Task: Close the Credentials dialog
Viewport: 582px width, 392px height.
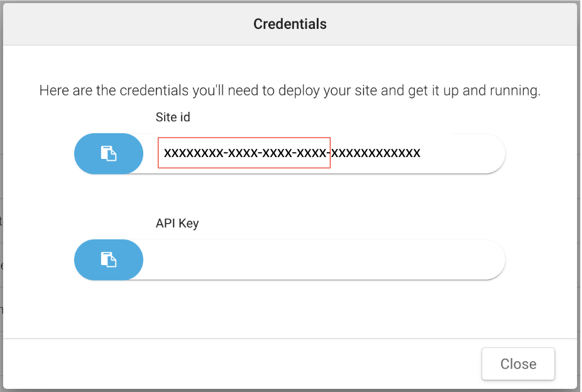Action: [x=518, y=364]
